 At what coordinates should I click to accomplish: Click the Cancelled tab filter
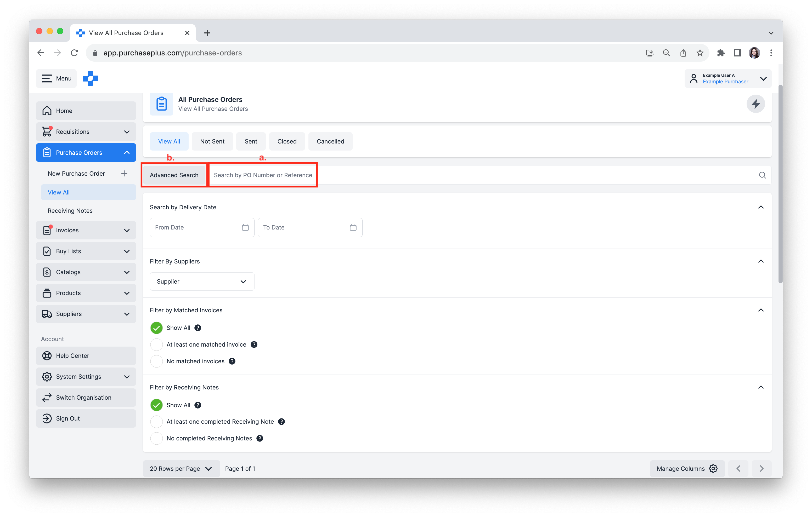pos(330,141)
